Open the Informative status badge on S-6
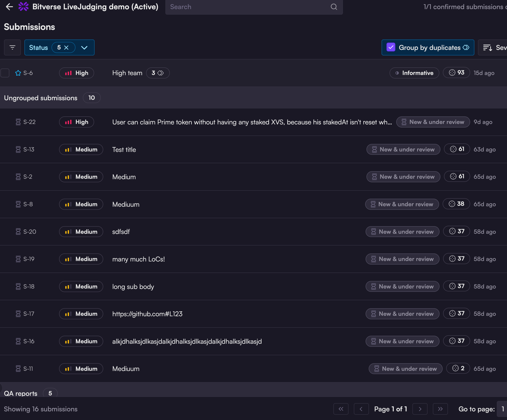The width and height of the screenshot is (507, 420). coord(414,73)
